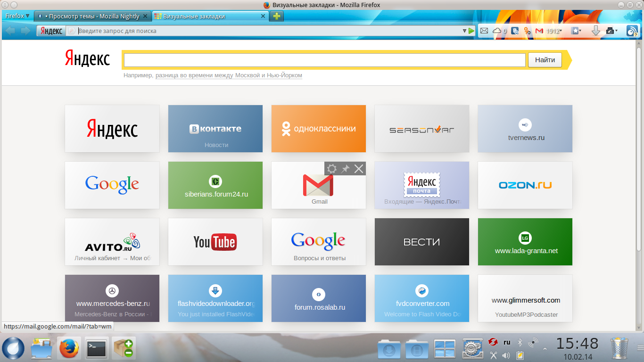Viewport: 644px width, 362px height.
Task: Open the Avito Личный кабинет tile
Action: (112, 242)
